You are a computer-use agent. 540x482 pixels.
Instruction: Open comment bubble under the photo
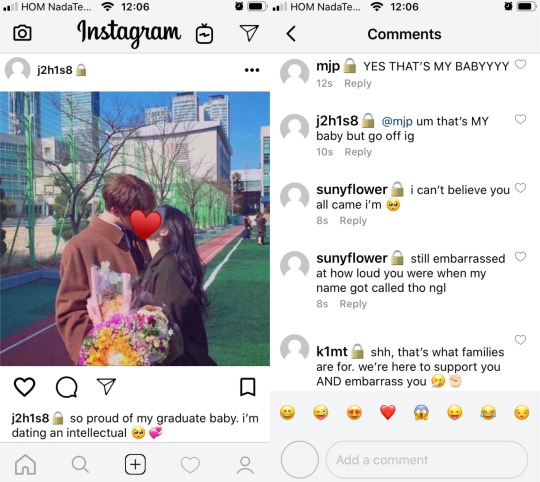point(66,387)
